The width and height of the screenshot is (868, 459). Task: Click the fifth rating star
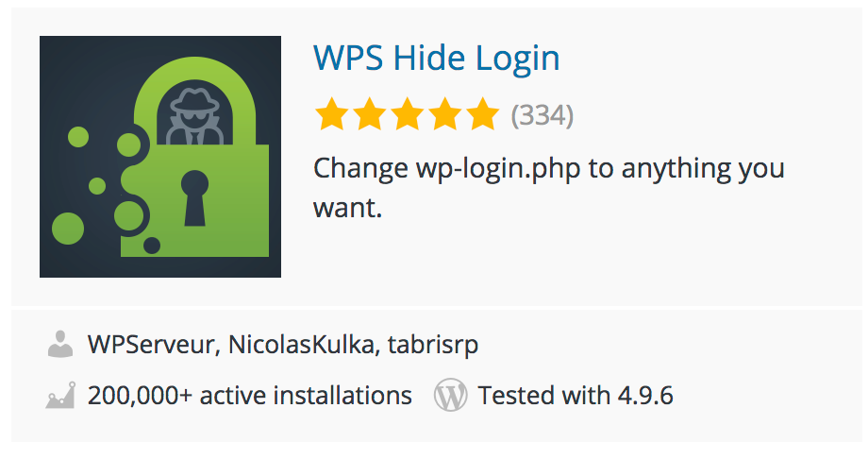point(481,116)
